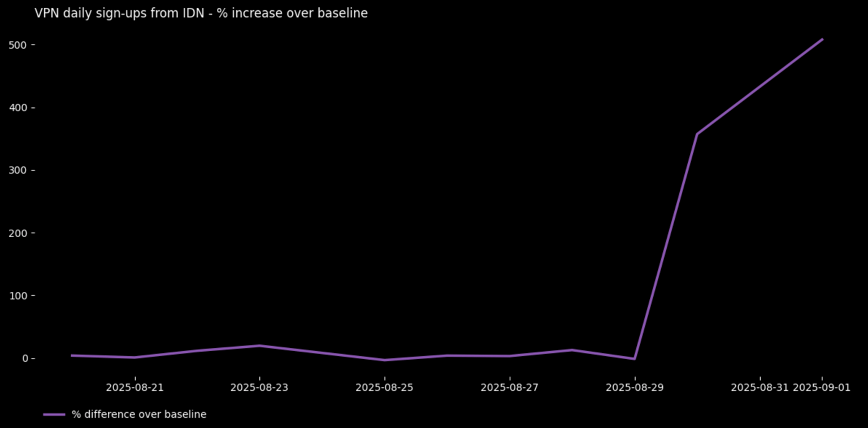Click the line's bend near 350 percent
The image size is (868, 428).
pyautogui.click(x=697, y=134)
